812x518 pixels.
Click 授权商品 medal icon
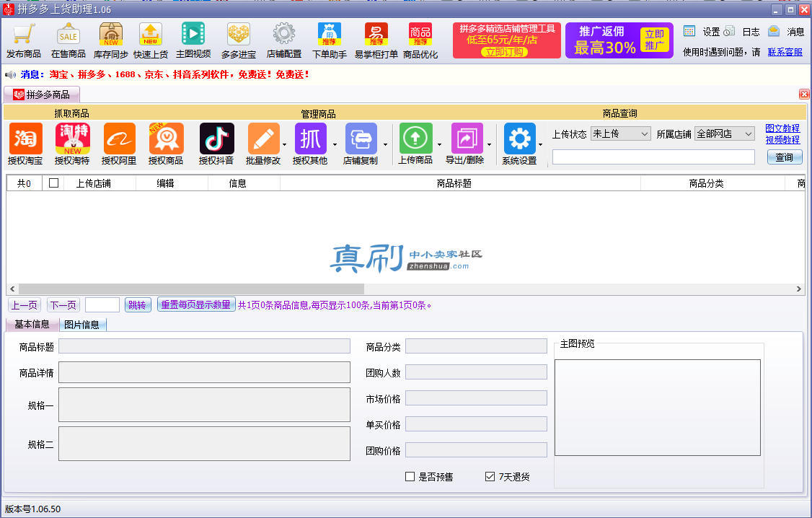click(166, 139)
